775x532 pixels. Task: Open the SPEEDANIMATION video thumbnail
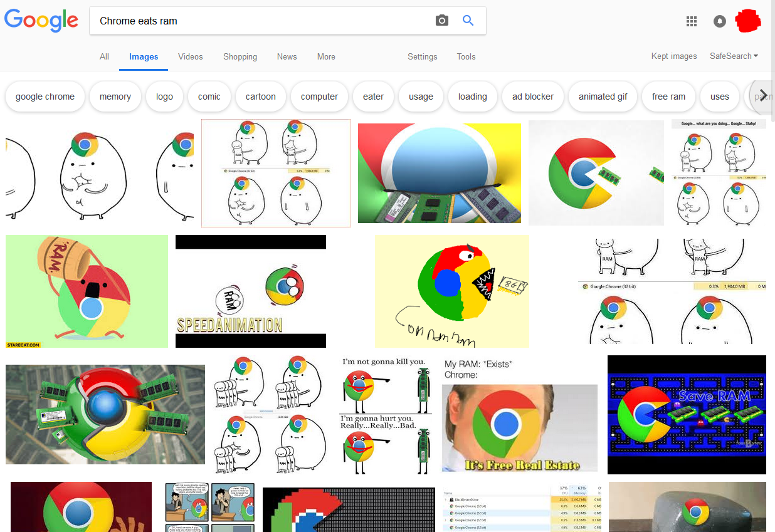pyautogui.click(x=251, y=291)
